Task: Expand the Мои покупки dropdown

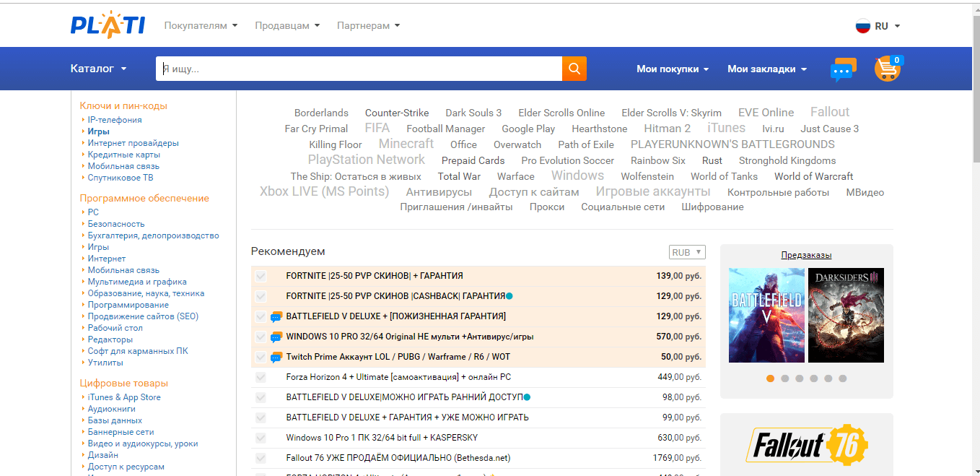Action: click(673, 69)
